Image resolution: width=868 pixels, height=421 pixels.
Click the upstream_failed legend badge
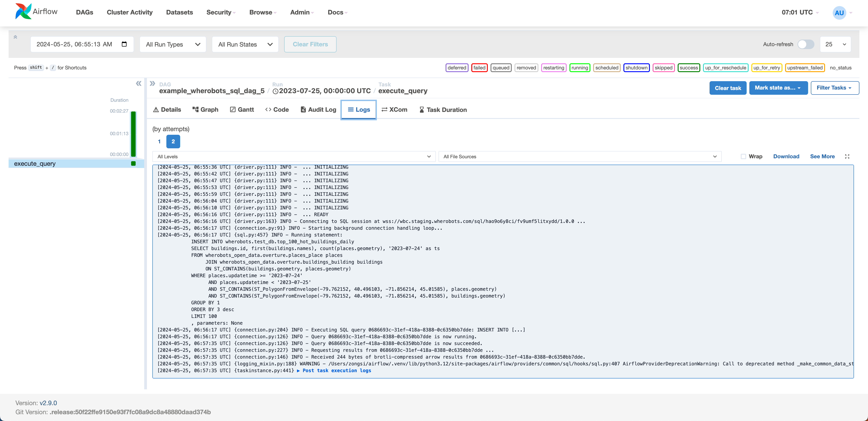click(x=805, y=68)
